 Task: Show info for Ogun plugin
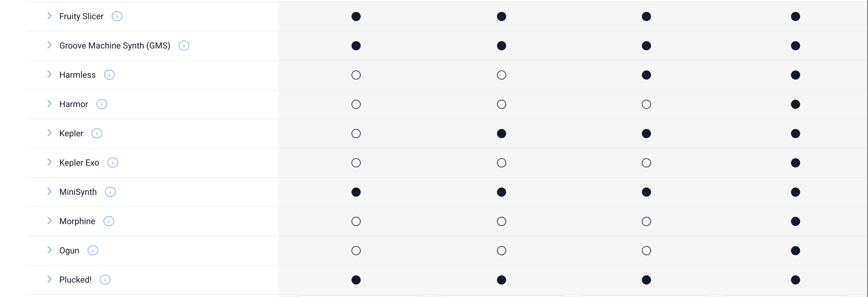(93, 250)
